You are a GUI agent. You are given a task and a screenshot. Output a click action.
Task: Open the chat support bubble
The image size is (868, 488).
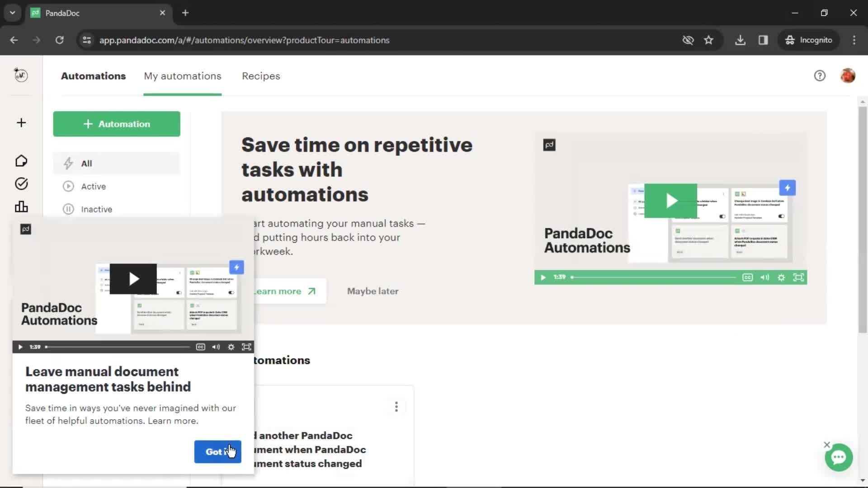point(839,458)
